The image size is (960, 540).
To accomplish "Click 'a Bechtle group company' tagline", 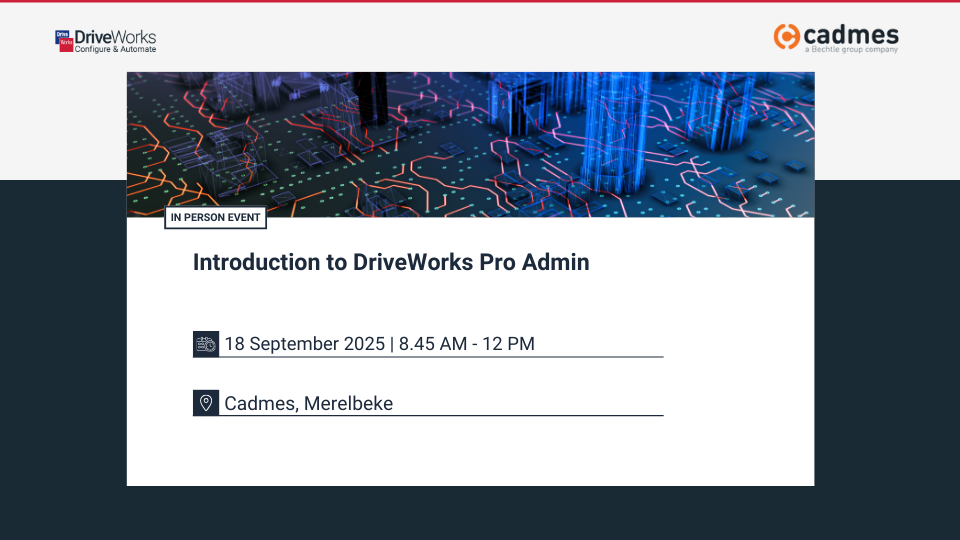I will pos(851,50).
